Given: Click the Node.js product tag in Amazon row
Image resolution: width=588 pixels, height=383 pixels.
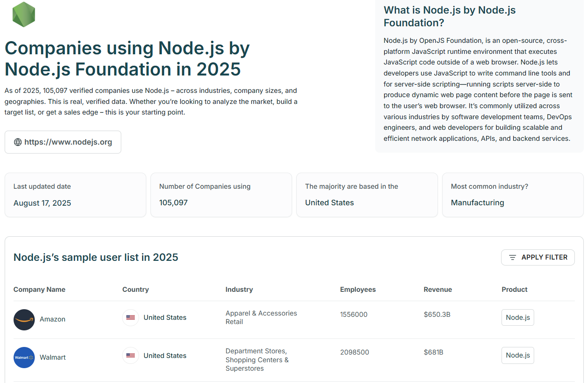Looking at the screenshot, I should point(518,317).
